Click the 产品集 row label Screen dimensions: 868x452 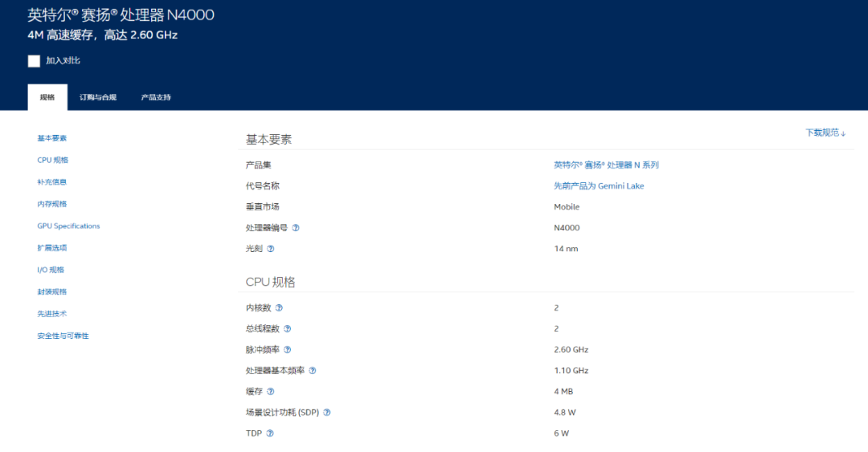[x=259, y=165]
